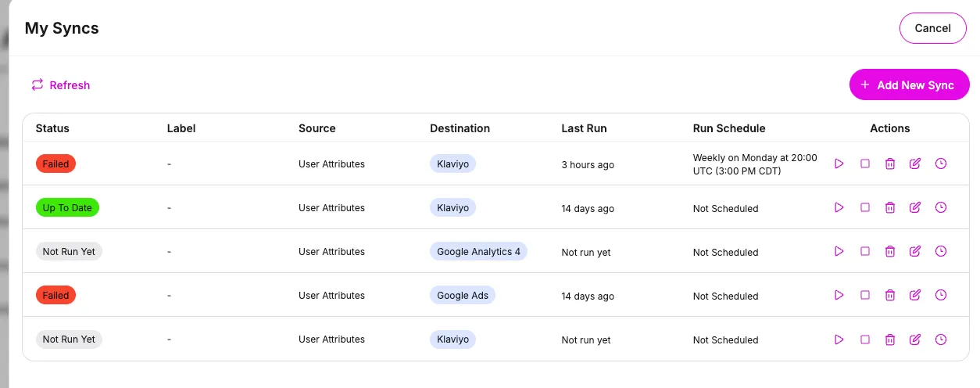
Task: Cancel the My Syncs dialog
Action: (932, 28)
